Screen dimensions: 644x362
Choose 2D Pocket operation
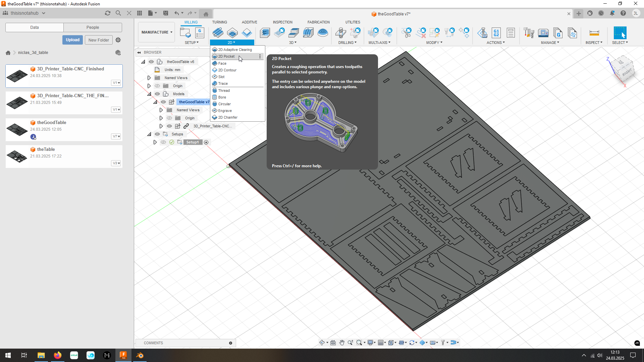point(234,56)
